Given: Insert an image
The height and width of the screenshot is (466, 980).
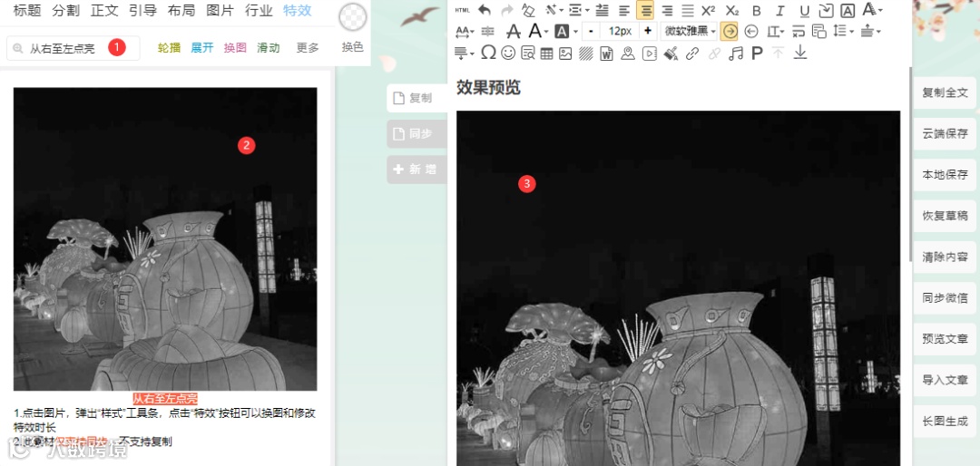Looking at the screenshot, I should tap(565, 53).
